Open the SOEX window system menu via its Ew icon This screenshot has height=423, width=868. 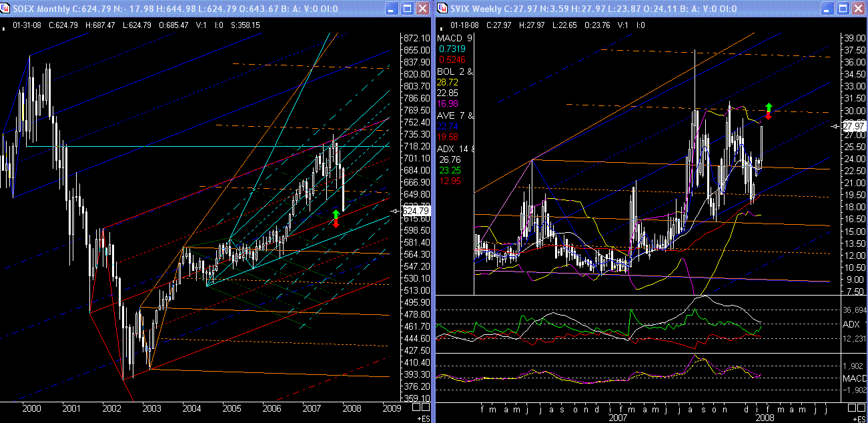[x=6, y=9]
